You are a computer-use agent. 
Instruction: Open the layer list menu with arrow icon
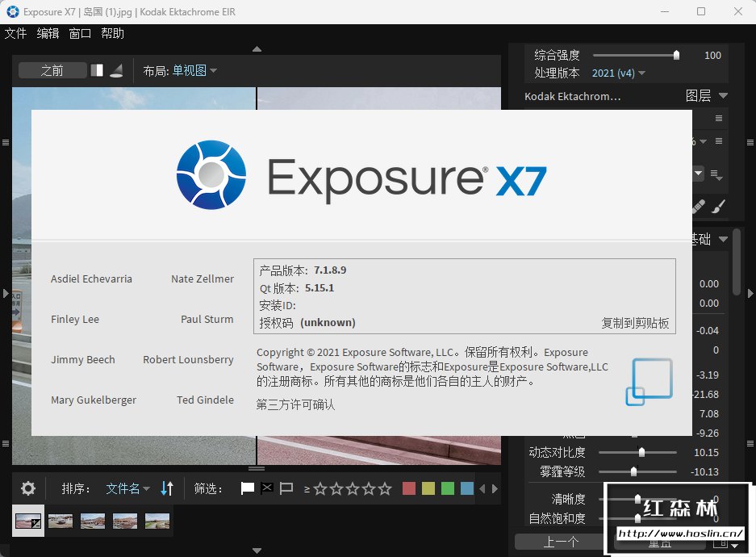coord(716,174)
